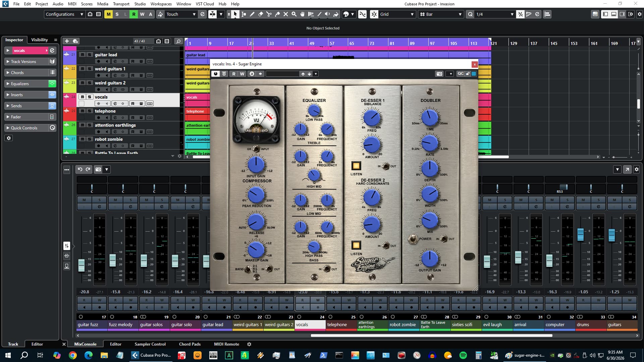This screenshot has width=644, height=362.
Task: Select the Time Warp tool
Action: click(x=311, y=14)
